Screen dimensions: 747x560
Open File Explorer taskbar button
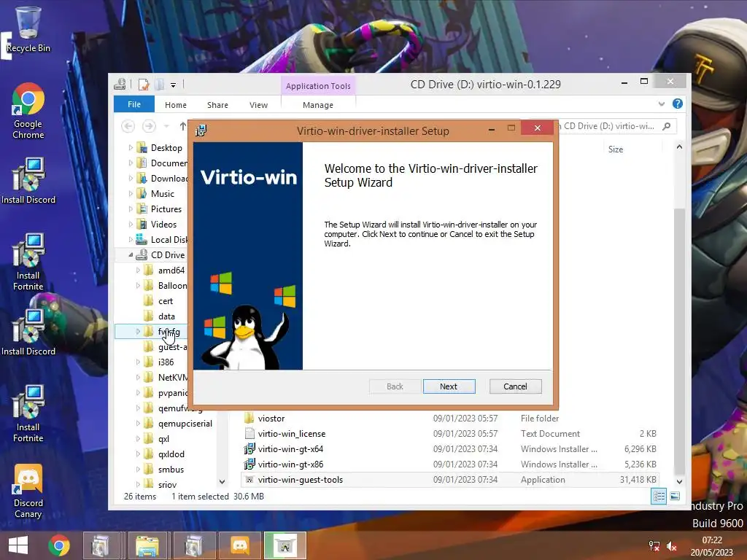pos(147,545)
